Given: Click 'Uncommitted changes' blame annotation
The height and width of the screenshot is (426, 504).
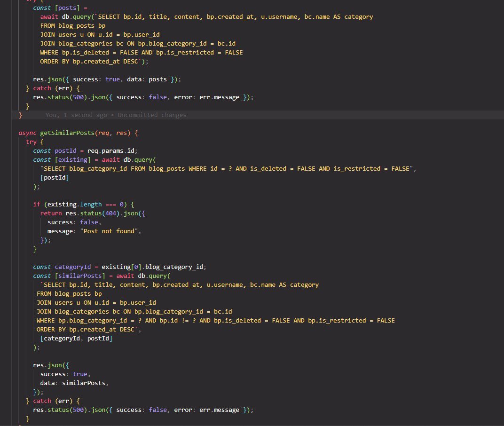Looking at the screenshot, I should click(152, 115).
